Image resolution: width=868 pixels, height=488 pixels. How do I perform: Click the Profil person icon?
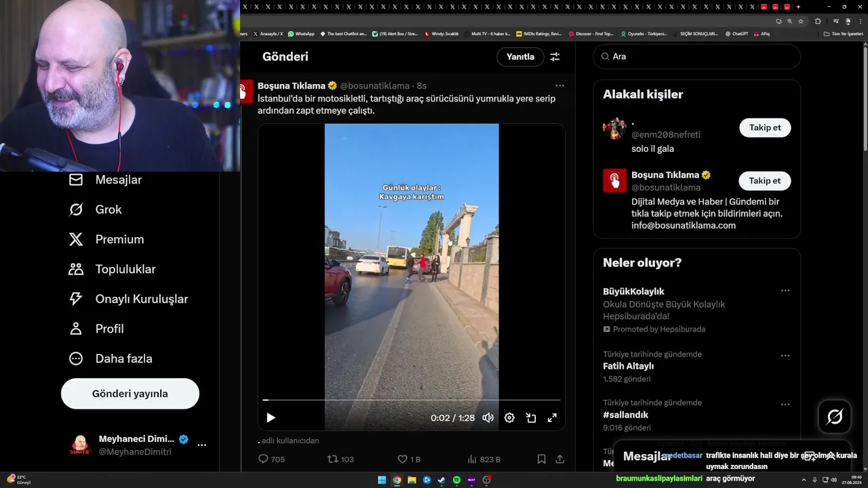[x=76, y=329]
